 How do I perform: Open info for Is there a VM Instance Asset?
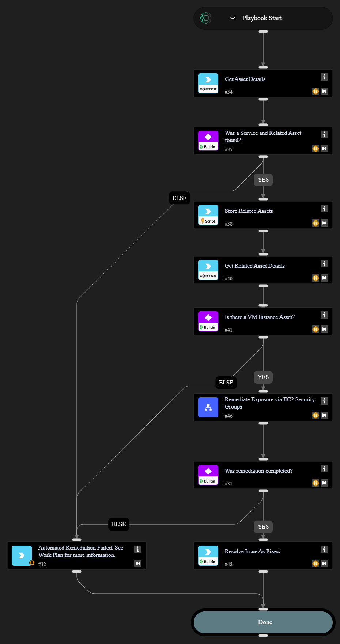[324, 315]
